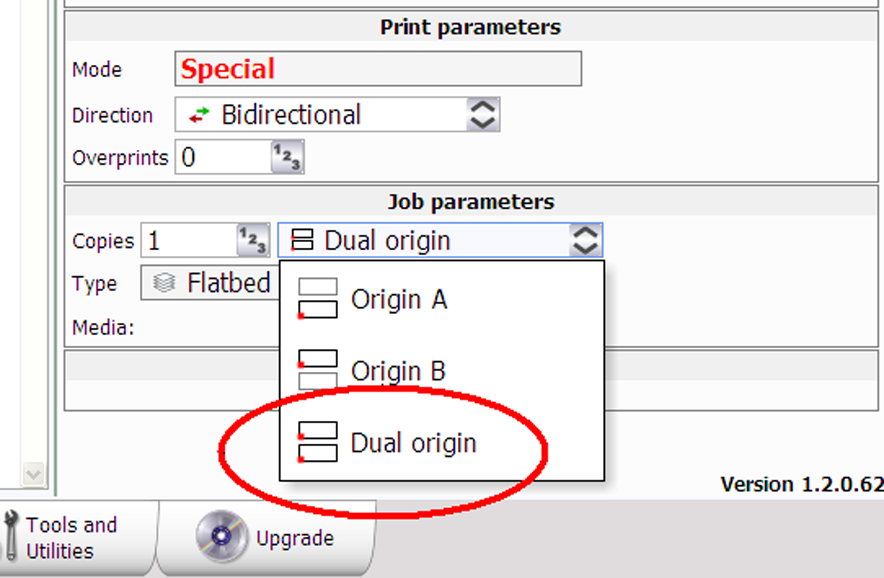The height and width of the screenshot is (578, 884).
Task: Open the Direction dropdown arrows
Action: coord(482,115)
